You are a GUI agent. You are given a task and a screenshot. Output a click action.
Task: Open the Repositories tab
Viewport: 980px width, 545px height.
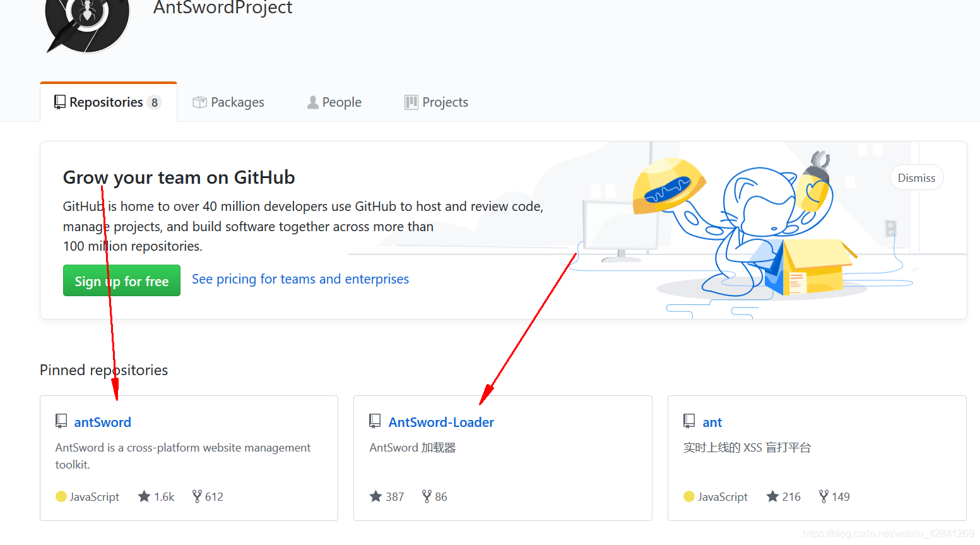tap(109, 102)
